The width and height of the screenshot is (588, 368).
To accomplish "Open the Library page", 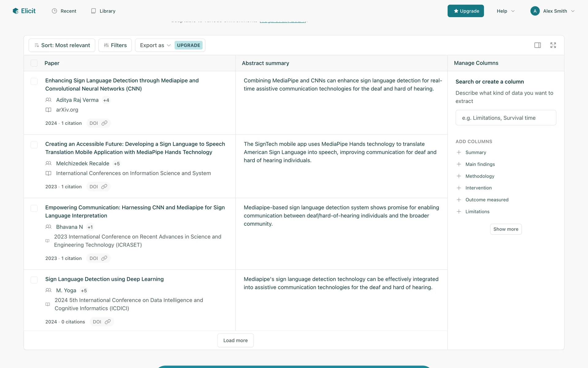I will click(103, 11).
